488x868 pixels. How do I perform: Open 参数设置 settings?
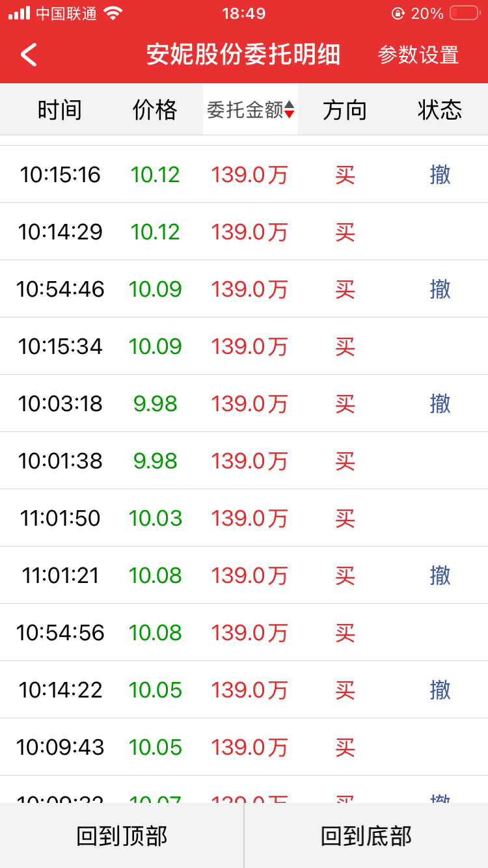click(418, 55)
